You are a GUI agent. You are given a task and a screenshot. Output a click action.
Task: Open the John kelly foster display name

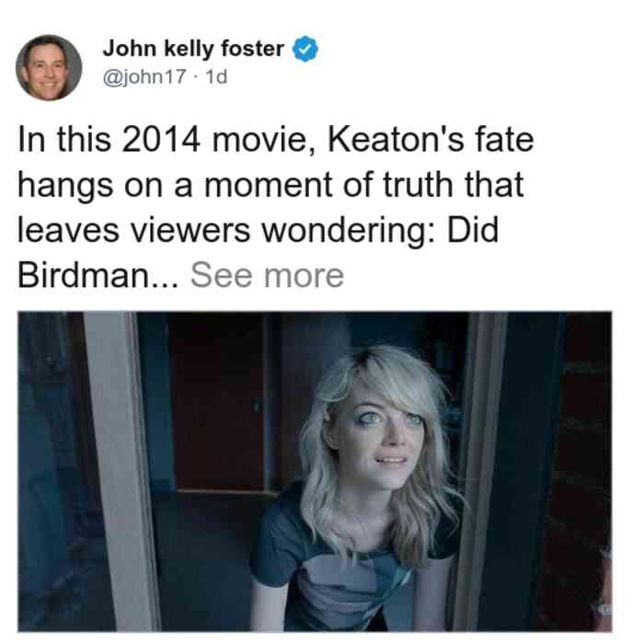pyautogui.click(x=193, y=49)
